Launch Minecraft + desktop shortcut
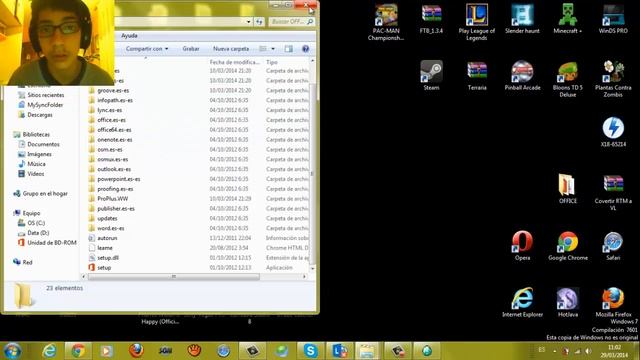 (568, 20)
